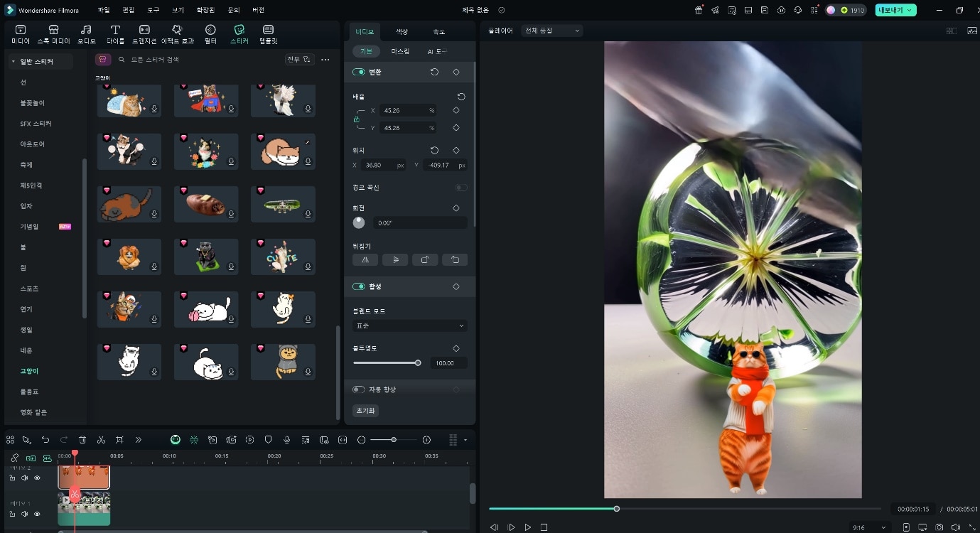Flip the clip horizontally
This screenshot has width=980, height=533.
click(365, 260)
